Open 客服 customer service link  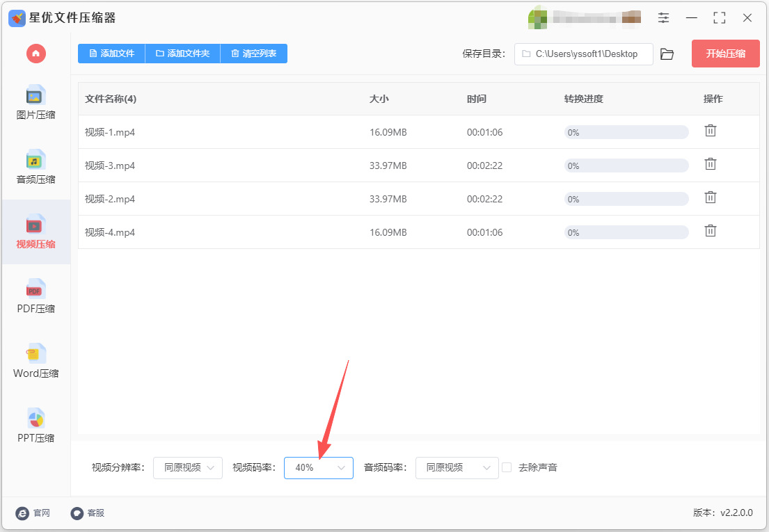[87, 513]
